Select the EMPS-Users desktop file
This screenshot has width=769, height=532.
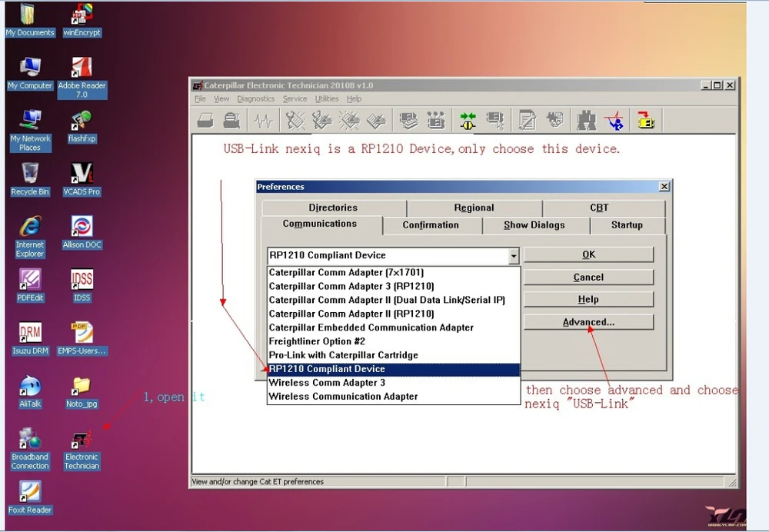(82, 338)
